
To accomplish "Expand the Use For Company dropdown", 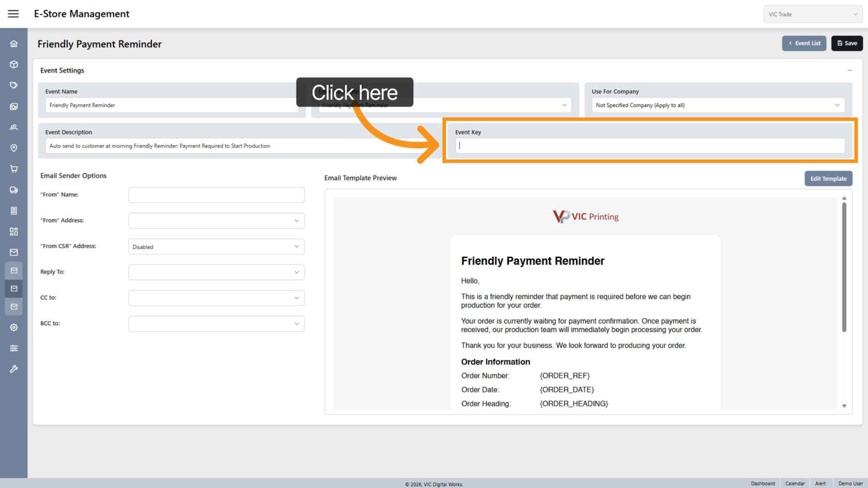I will (718, 105).
